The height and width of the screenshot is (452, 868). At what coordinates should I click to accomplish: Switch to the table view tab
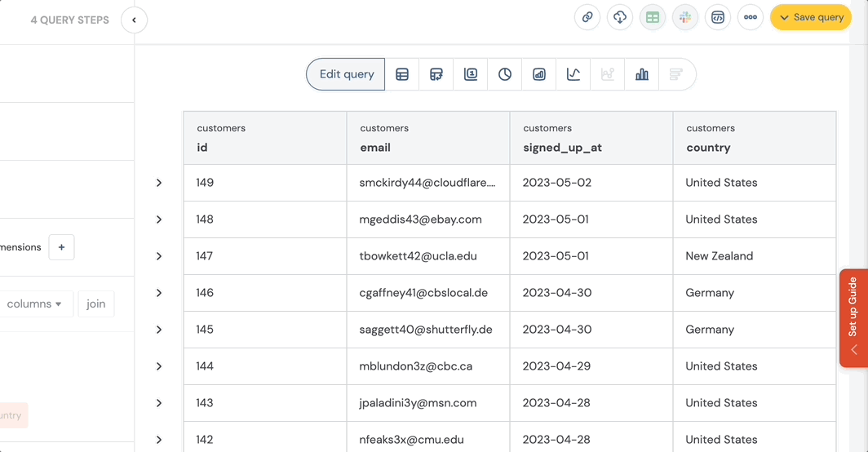(x=402, y=74)
